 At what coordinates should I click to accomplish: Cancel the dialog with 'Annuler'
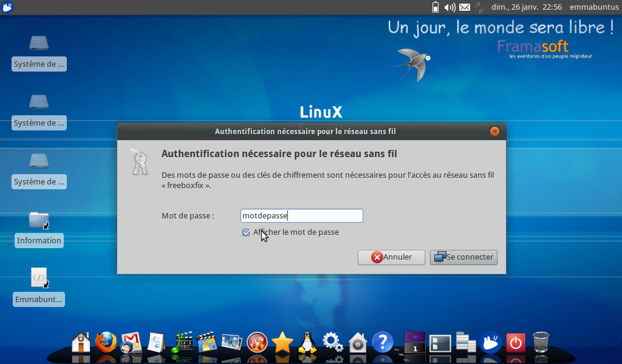pyautogui.click(x=391, y=257)
